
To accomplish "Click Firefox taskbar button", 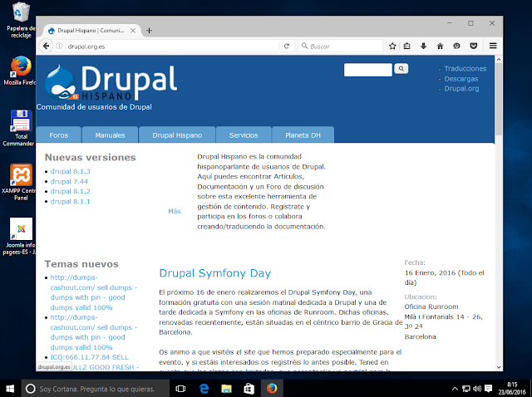I will [272, 389].
